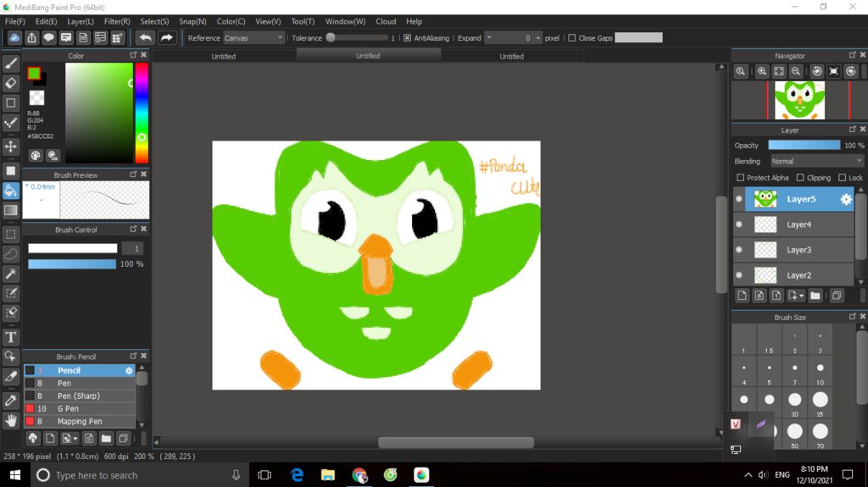Select the Text tool
Image resolution: width=868 pixels, height=487 pixels.
[10, 337]
